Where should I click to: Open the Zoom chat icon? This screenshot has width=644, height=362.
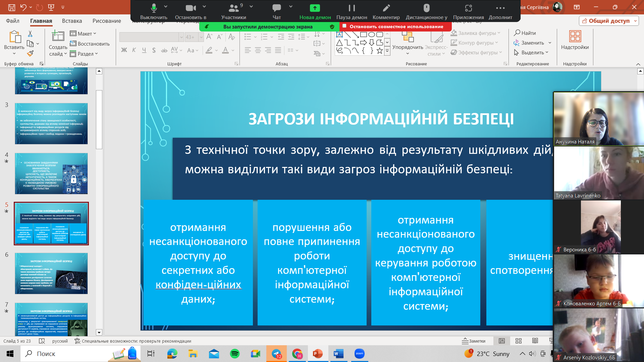277,8
